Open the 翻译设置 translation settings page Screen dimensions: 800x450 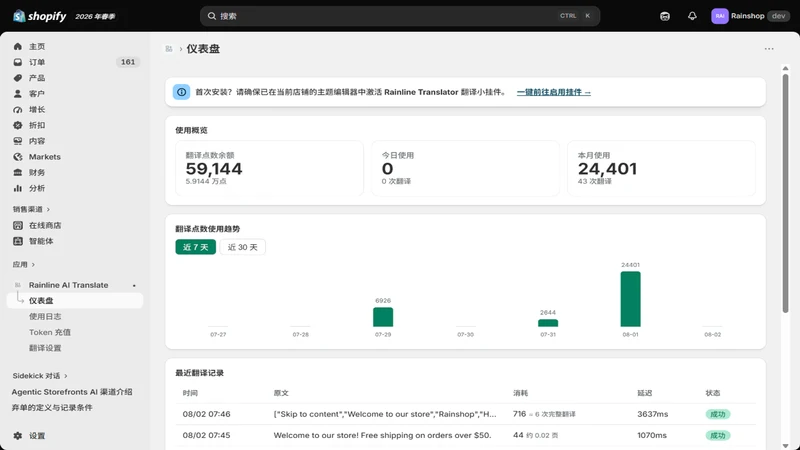[x=45, y=348]
